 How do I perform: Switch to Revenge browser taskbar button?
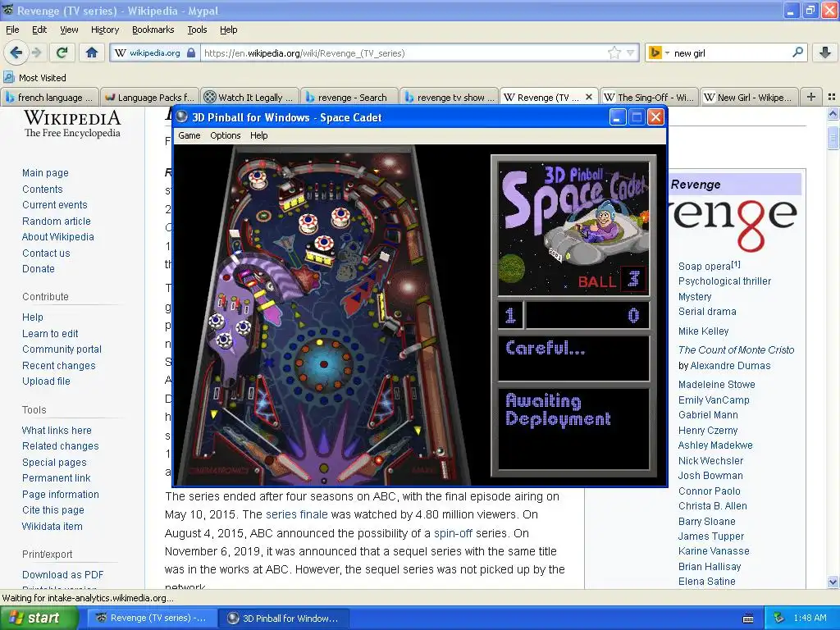tap(152, 619)
